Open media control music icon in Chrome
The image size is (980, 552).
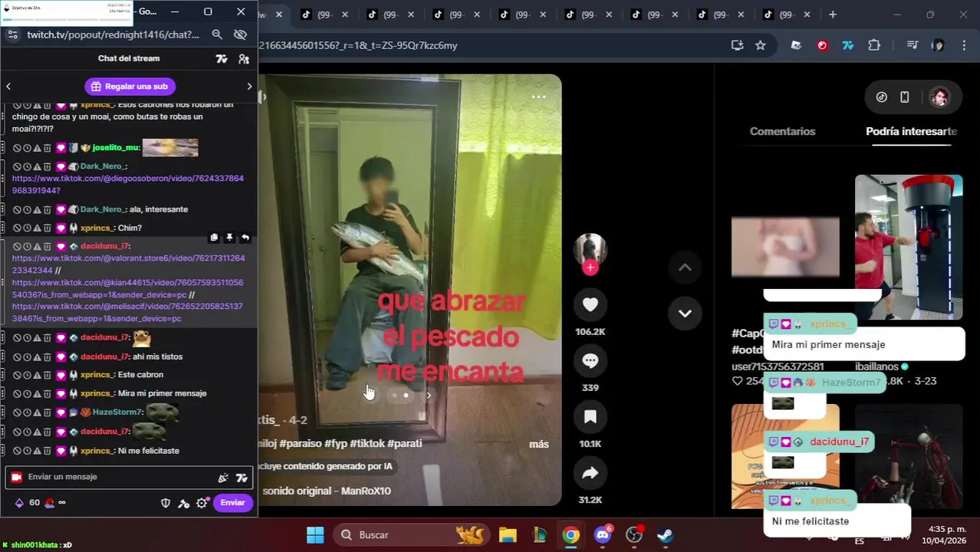tap(912, 45)
